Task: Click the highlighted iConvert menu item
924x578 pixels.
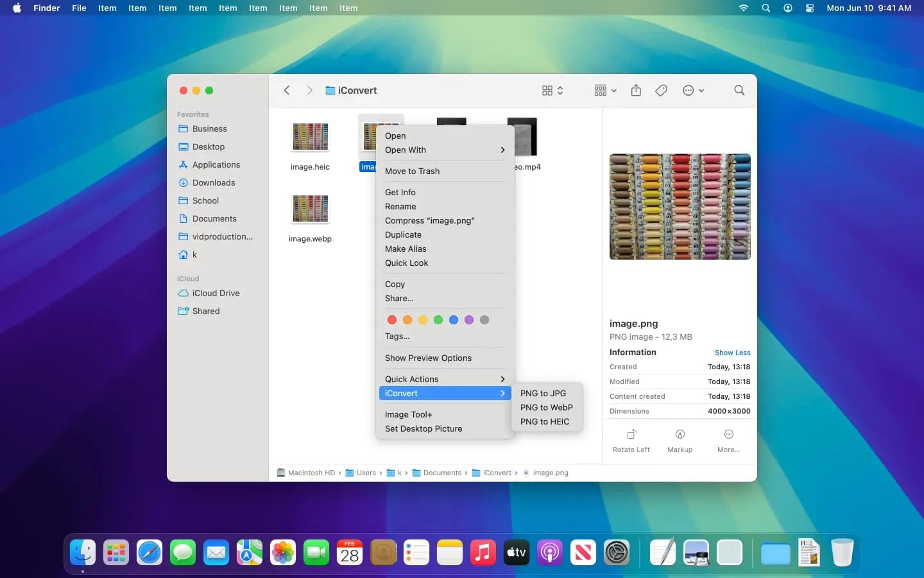Action: click(445, 394)
